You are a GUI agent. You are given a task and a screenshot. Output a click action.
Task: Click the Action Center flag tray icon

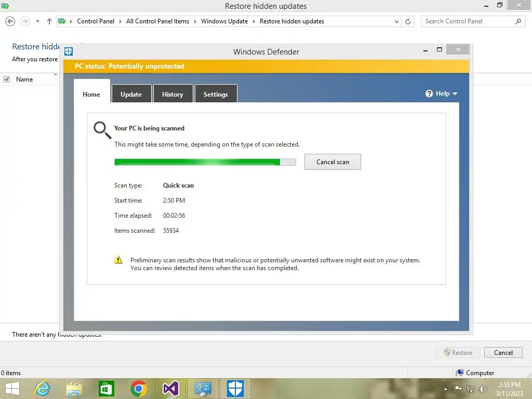point(458,389)
